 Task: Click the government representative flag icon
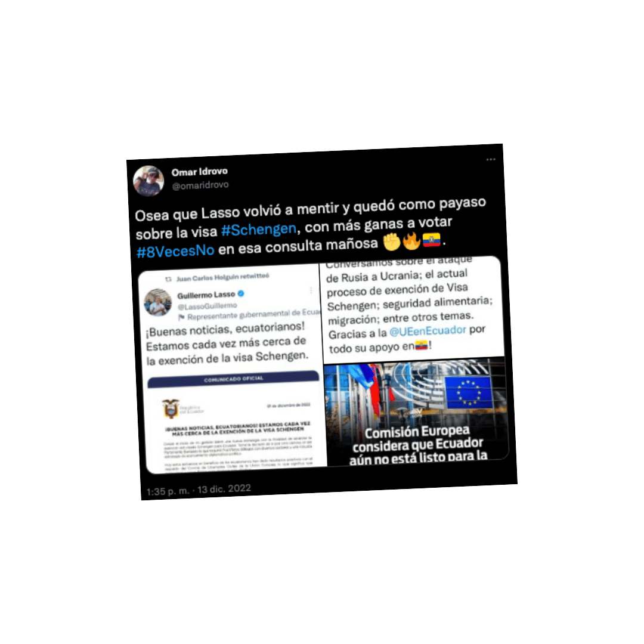[x=181, y=317]
